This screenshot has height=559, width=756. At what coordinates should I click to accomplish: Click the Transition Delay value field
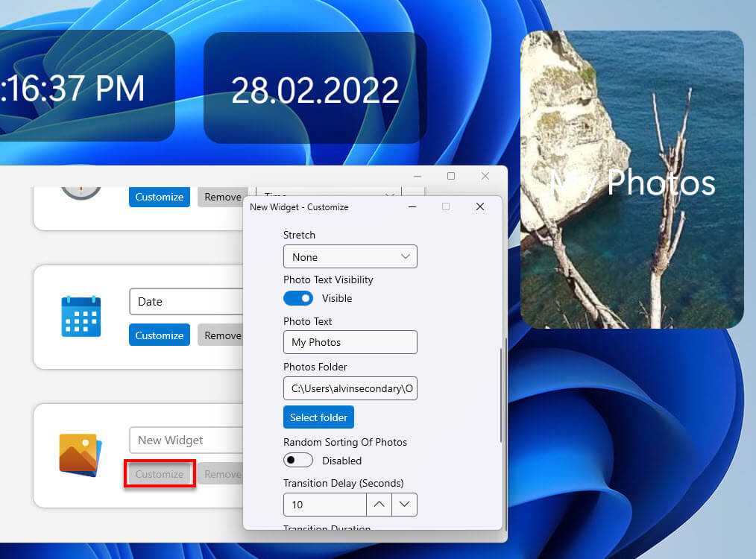(324, 505)
